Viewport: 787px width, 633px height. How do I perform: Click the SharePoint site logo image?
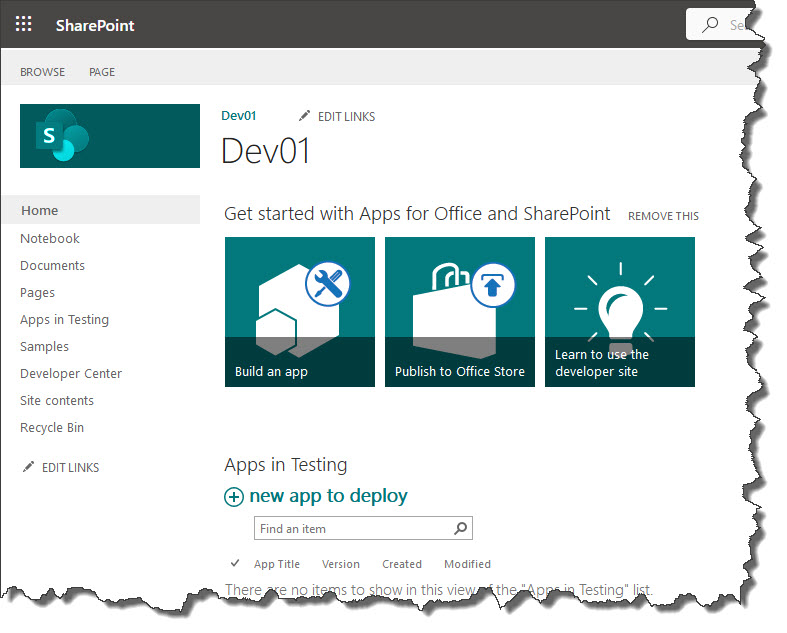coord(110,136)
